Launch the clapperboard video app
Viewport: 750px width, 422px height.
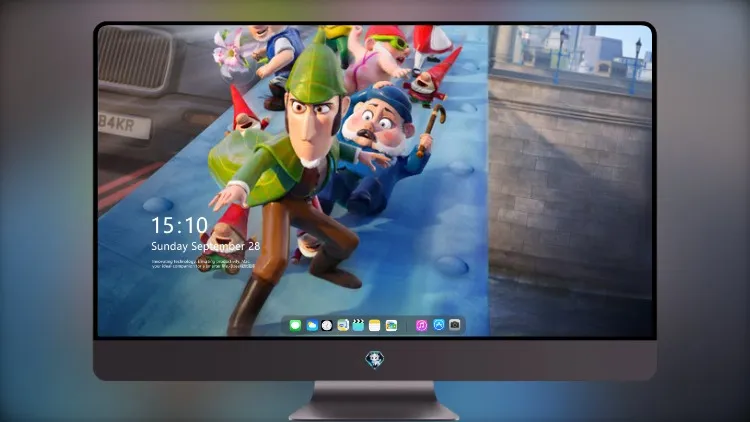click(358, 326)
